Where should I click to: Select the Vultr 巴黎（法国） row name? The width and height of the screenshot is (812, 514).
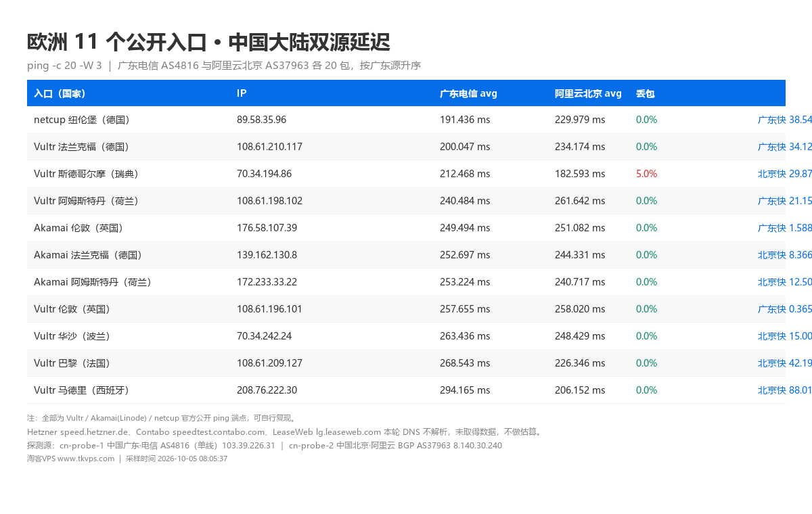pyautogui.click(x=72, y=363)
